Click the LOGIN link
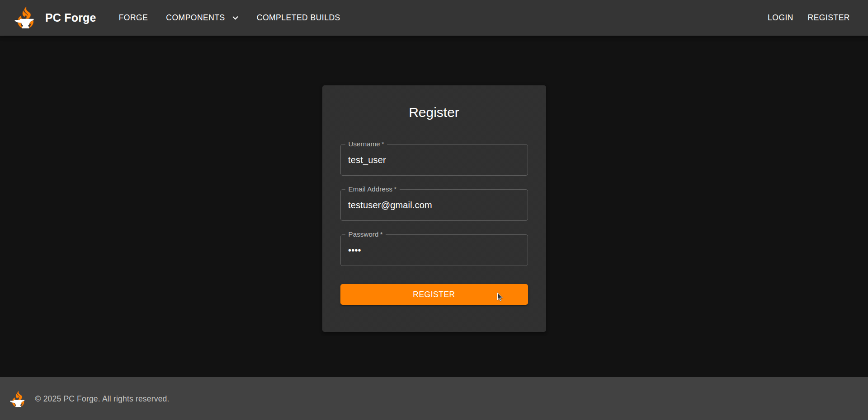 coord(780,18)
